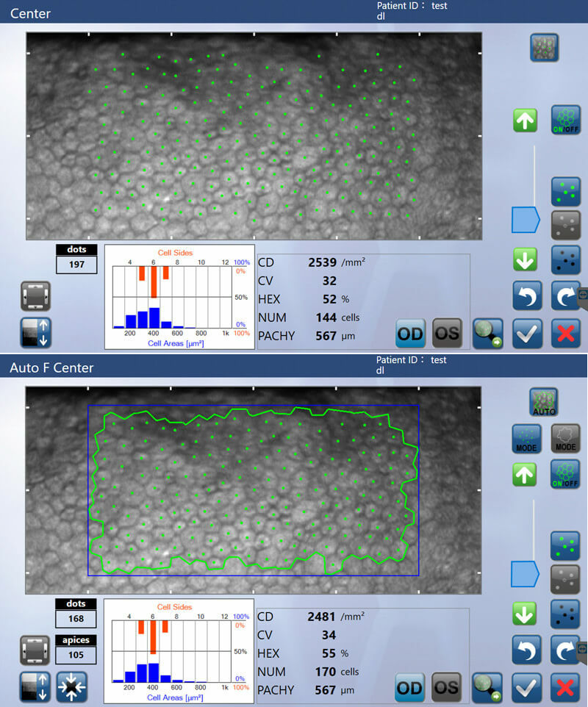Toggle cell overlay ON/OFF in top panel
588x707 pixels.
coord(565,120)
